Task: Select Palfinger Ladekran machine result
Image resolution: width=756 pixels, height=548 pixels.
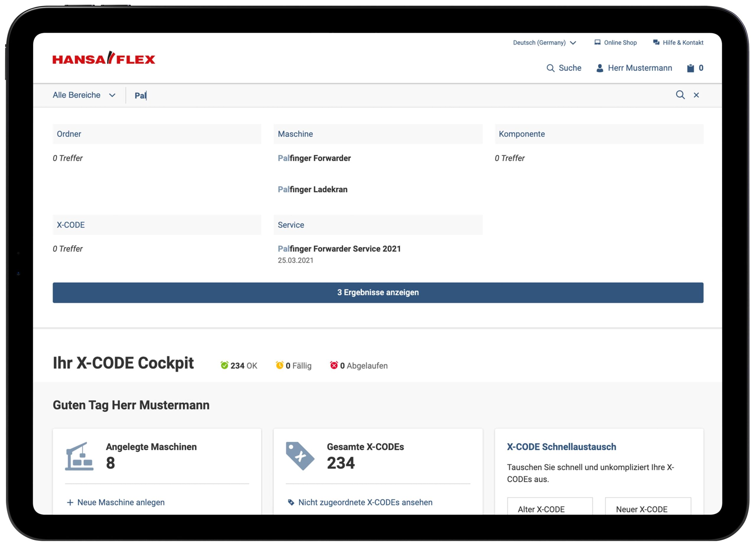Action: 312,189
